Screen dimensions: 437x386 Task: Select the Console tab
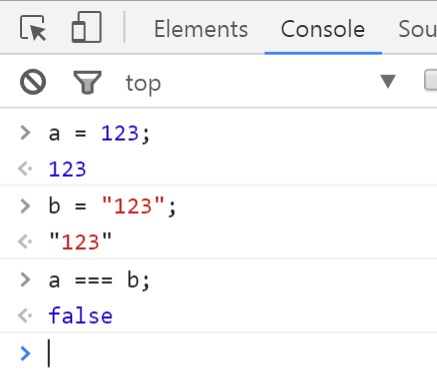(x=323, y=29)
